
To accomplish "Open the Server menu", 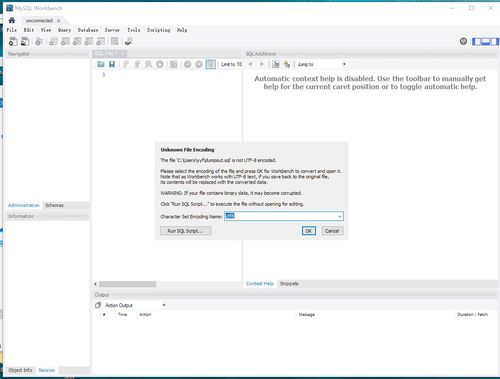I will coord(112,30).
